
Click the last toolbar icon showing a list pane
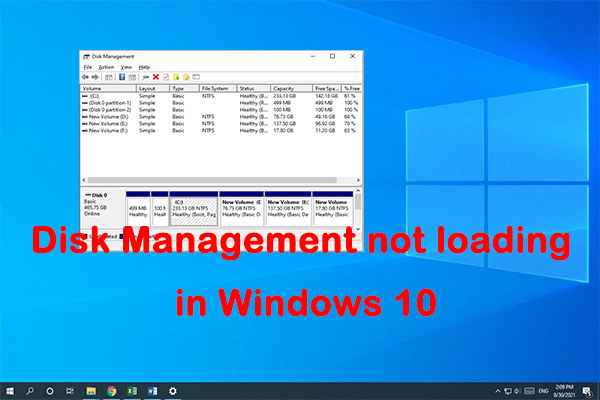click(196, 77)
